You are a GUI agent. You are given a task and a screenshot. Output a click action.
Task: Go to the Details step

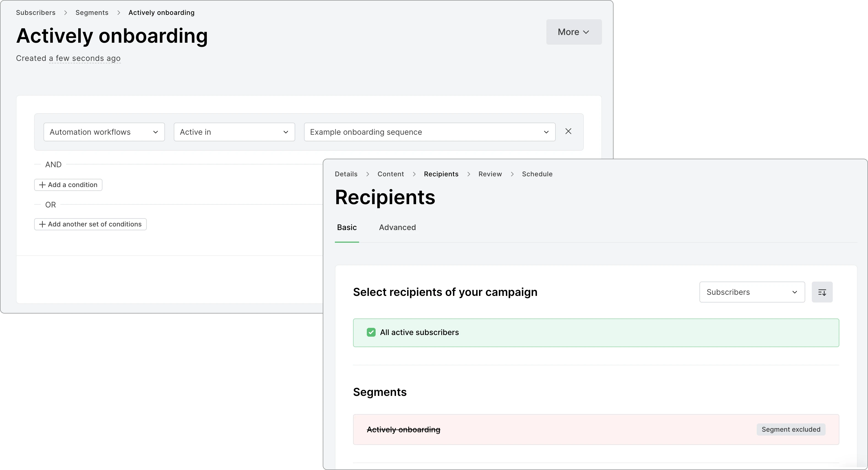(x=346, y=174)
